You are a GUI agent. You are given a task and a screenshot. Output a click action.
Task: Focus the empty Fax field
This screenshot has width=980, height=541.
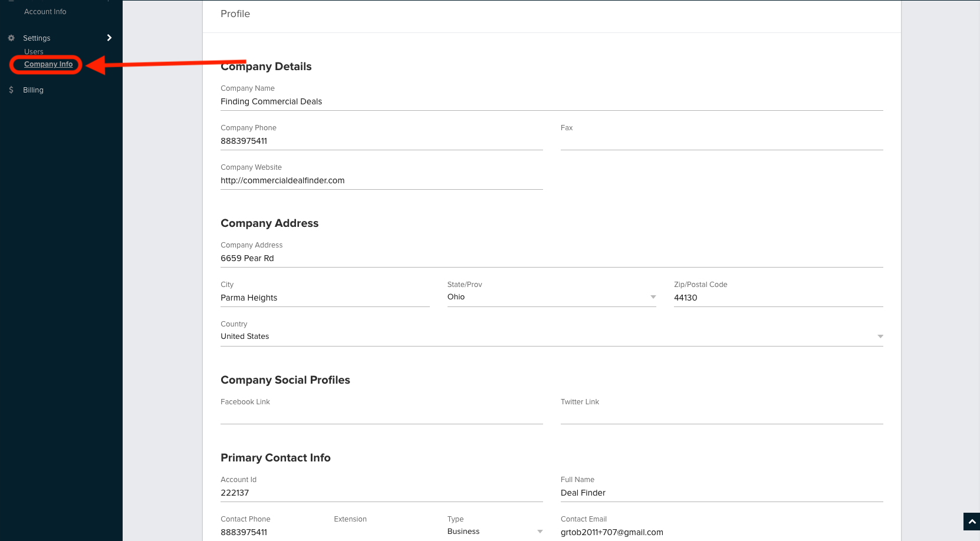[x=721, y=141]
